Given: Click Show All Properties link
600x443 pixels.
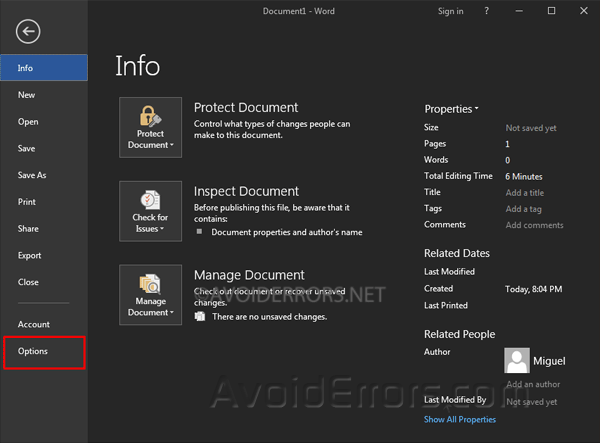Looking at the screenshot, I should point(459,419).
